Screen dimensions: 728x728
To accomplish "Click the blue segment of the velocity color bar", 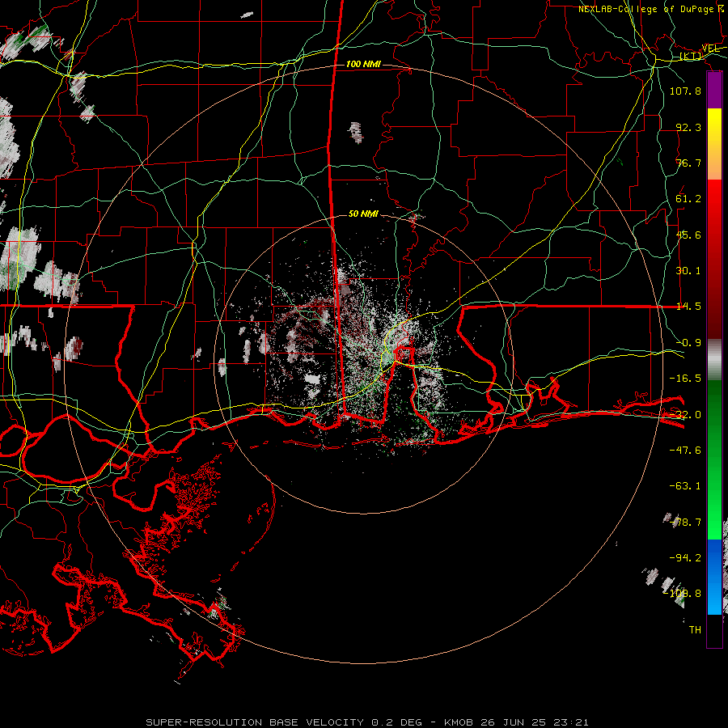I will click(714, 577).
